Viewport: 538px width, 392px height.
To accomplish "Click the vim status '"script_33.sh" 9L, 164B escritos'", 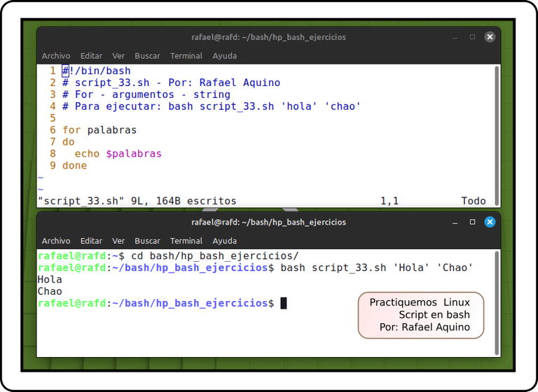I will tap(137, 201).
